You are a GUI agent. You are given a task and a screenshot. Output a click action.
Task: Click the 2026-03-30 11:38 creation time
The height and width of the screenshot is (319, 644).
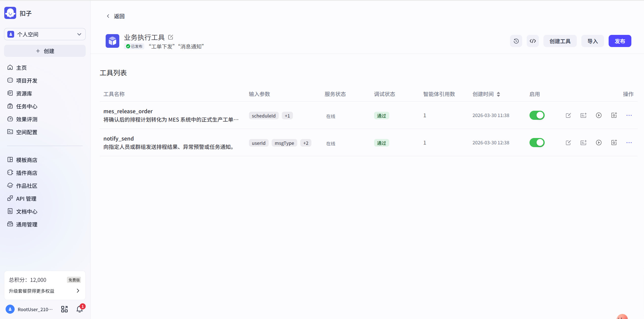491,115
